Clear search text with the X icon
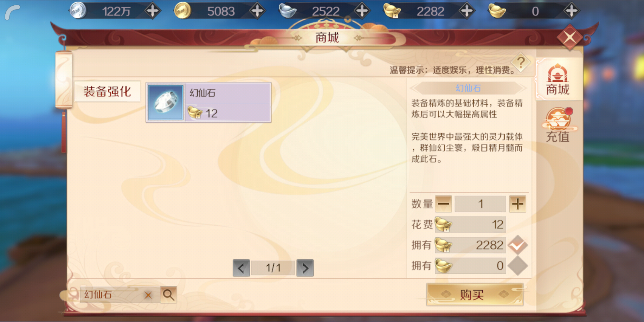 click(x=148, y=295)
